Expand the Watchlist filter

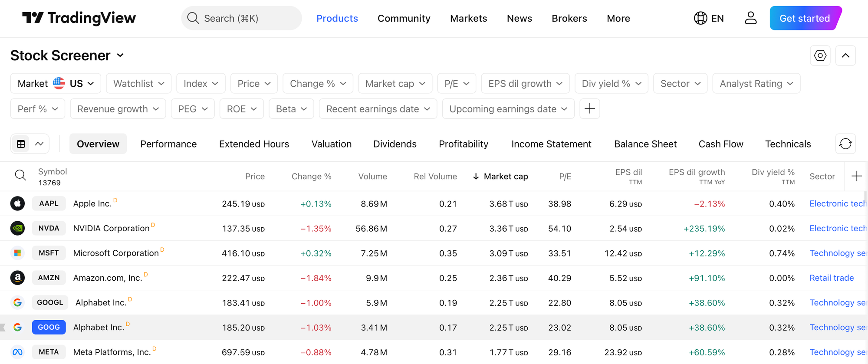[x=138, y=83]
